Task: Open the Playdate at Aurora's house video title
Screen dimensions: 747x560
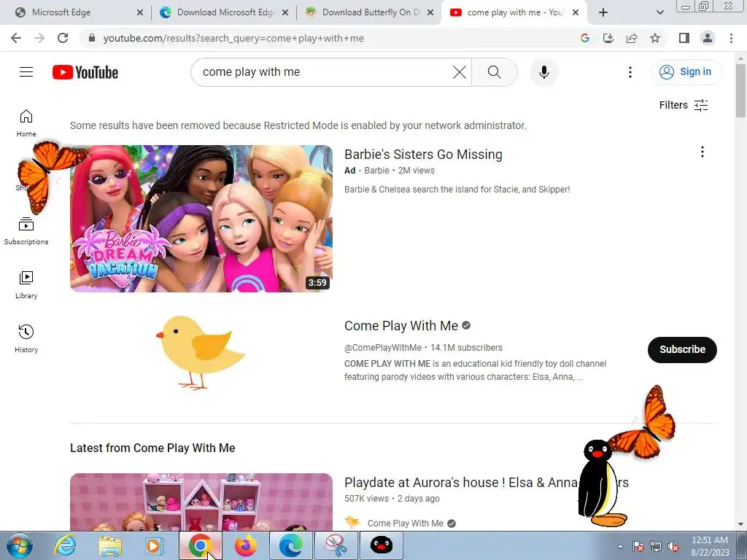Action: click(487, 483)
